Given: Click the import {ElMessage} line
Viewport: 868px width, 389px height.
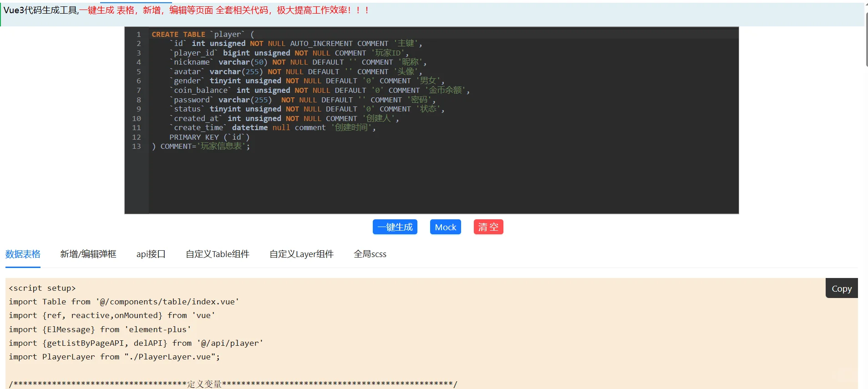Looking at the screenshot, I should [x=100, y=329].
